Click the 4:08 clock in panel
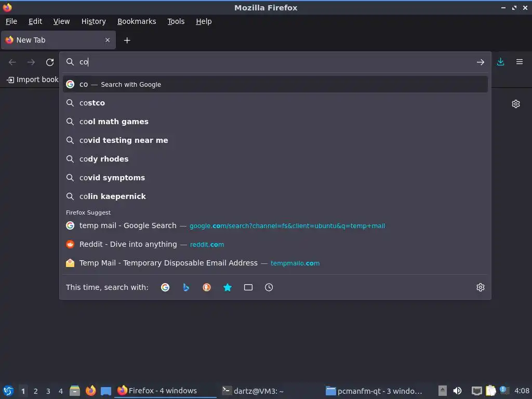The height and width of the screenshot is (399, 532). [522, 391]
